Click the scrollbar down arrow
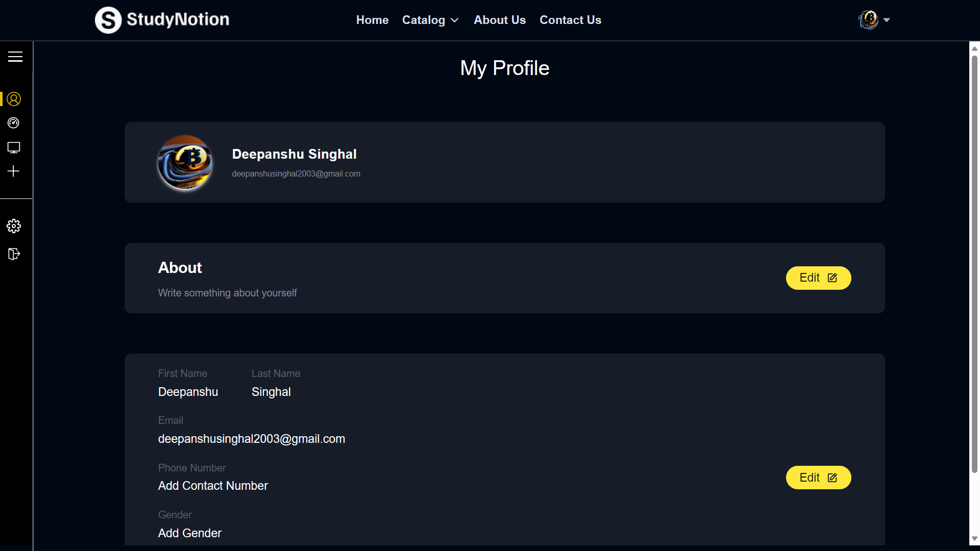Screen dimensions: 980x551 tap(974, 538)
